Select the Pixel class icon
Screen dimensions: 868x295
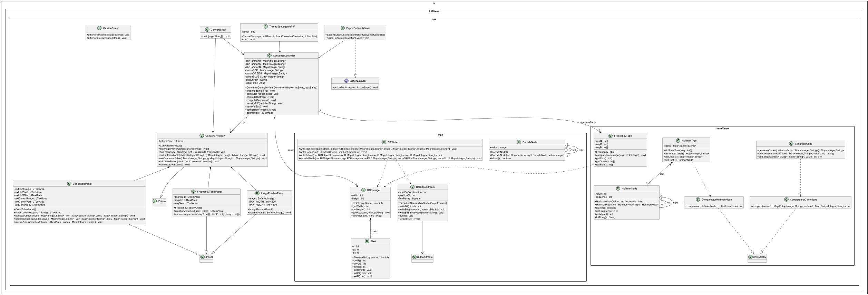(367, 241)
